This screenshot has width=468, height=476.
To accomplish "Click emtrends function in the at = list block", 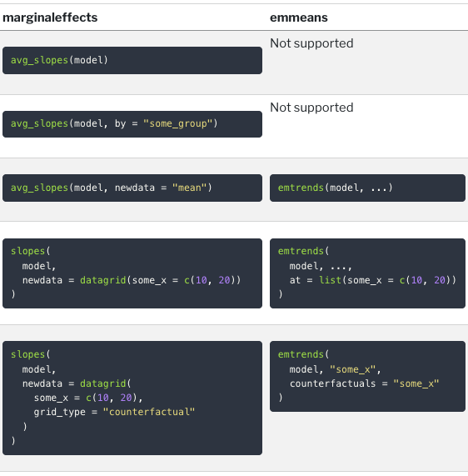I will [x=301, y=251].
